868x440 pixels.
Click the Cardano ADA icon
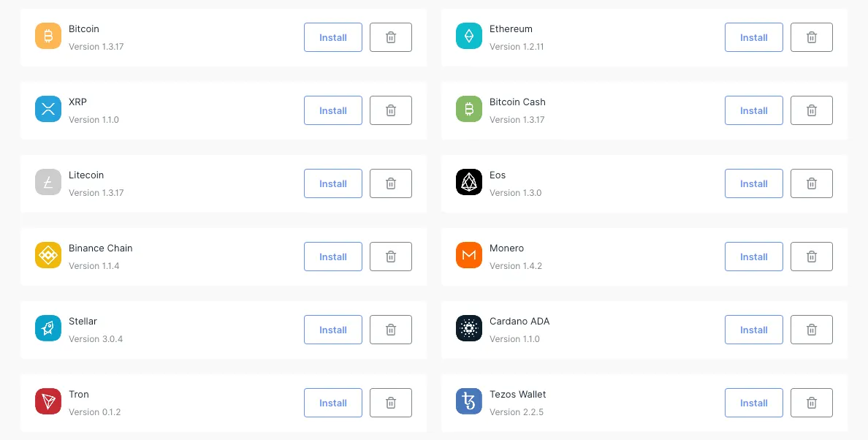pyautogui.click(x=468, y=328)
